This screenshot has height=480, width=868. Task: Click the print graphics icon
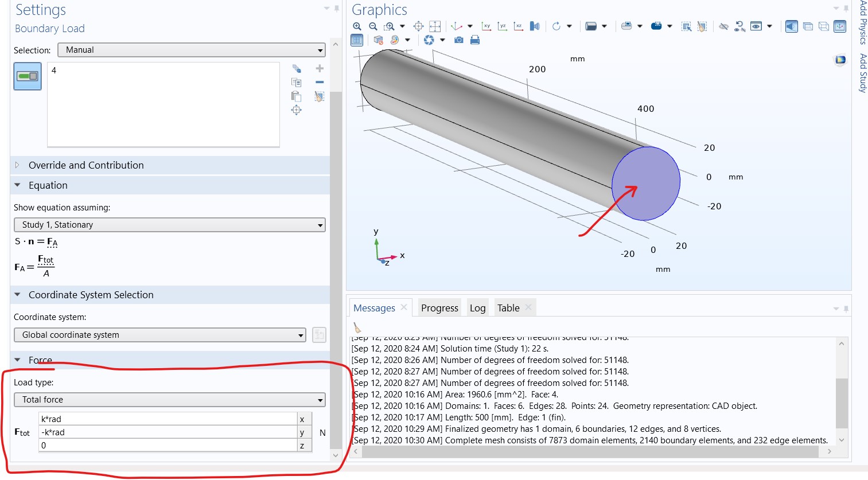point(475,40)
